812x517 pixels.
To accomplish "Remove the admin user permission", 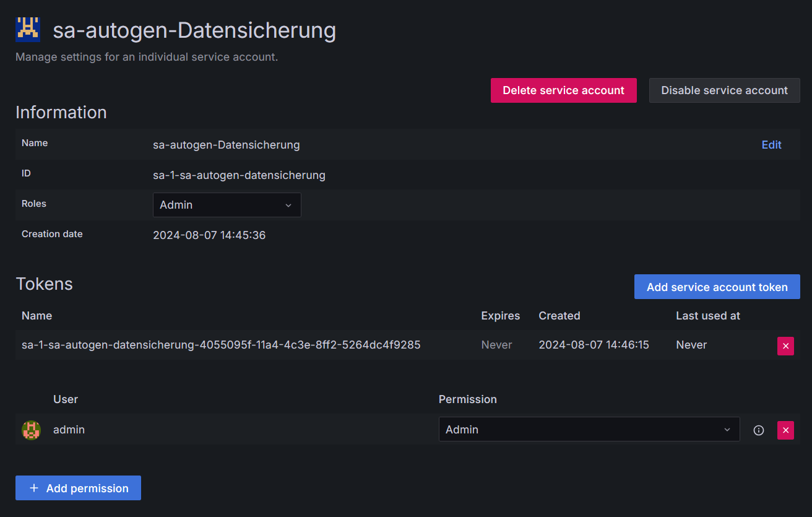I will point(785,430).
